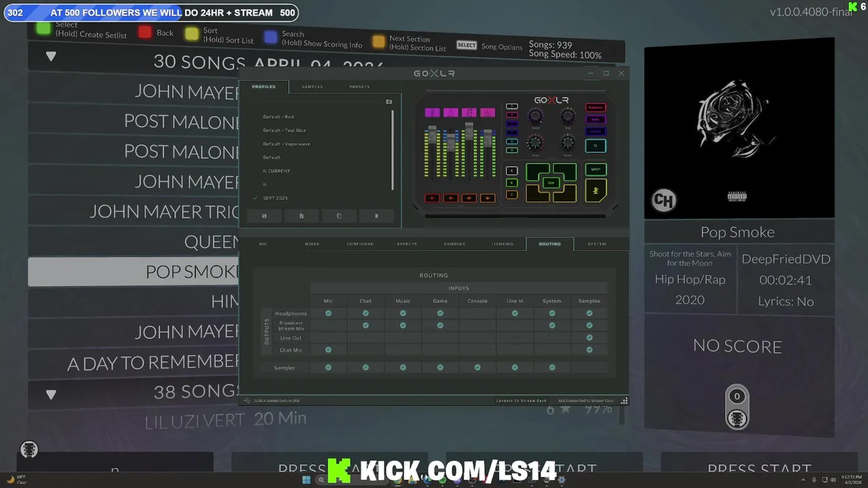Image resolution: width=868 pixels, height=488 pixels.
Task: Collapse the 30 Songs section arrow
Action: click(x=51, y=57)
